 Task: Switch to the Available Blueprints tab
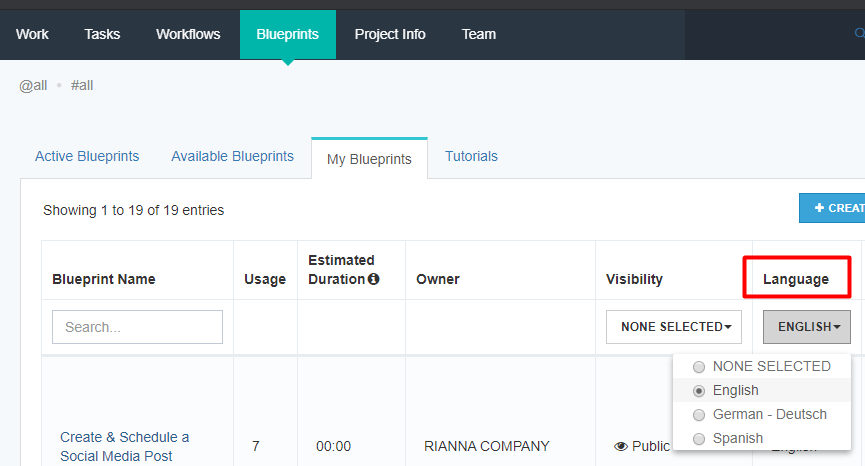pos(232,157)
